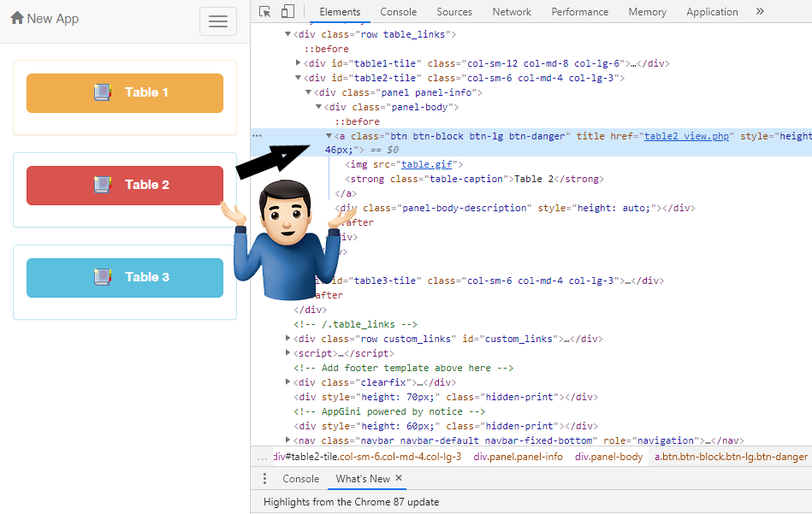Click the book icon in Table 3 button

pyautogui.click(x=103, y=277)
